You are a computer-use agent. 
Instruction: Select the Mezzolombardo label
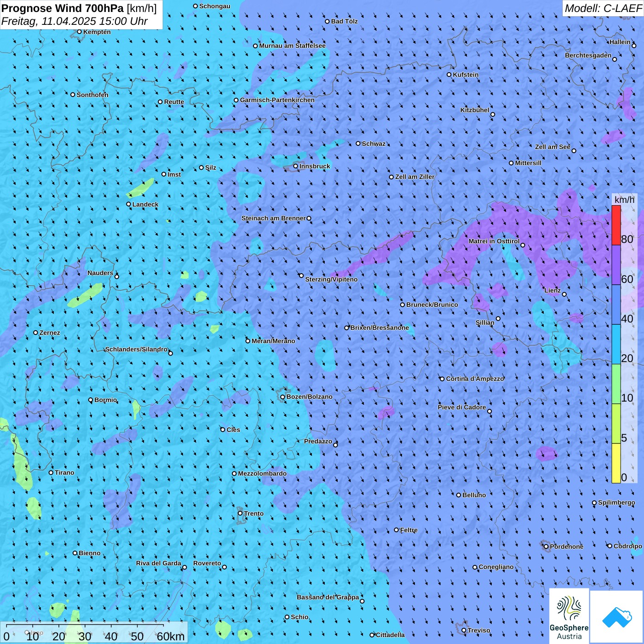(262, 473)
